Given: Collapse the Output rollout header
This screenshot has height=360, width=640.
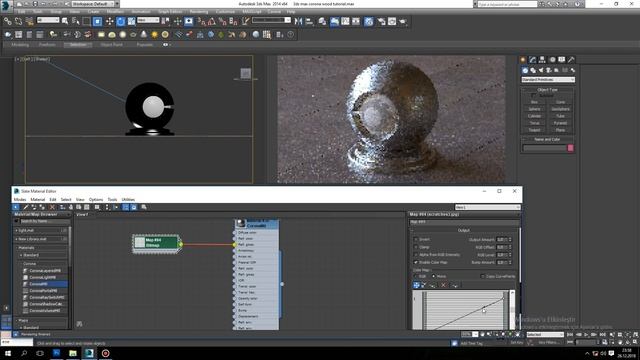Looking at the screenshot, I should pos(464,230).
